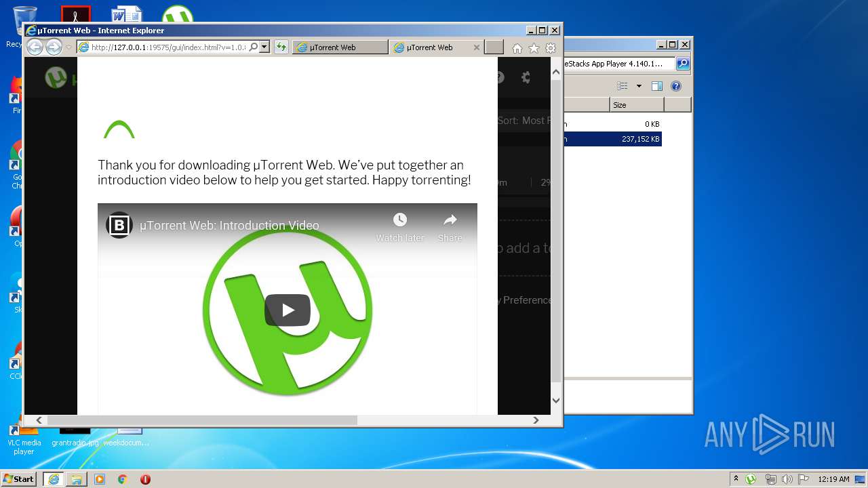This screenshot has height=488, width=868.
Task: Open Explorer help question mark icon
Action: point(676,86)
